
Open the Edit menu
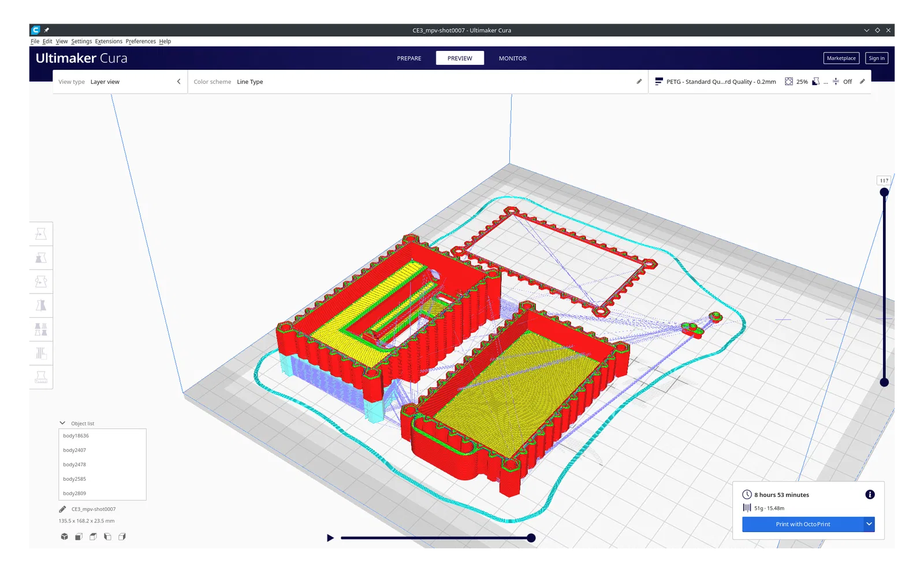[x=47, y=42]
